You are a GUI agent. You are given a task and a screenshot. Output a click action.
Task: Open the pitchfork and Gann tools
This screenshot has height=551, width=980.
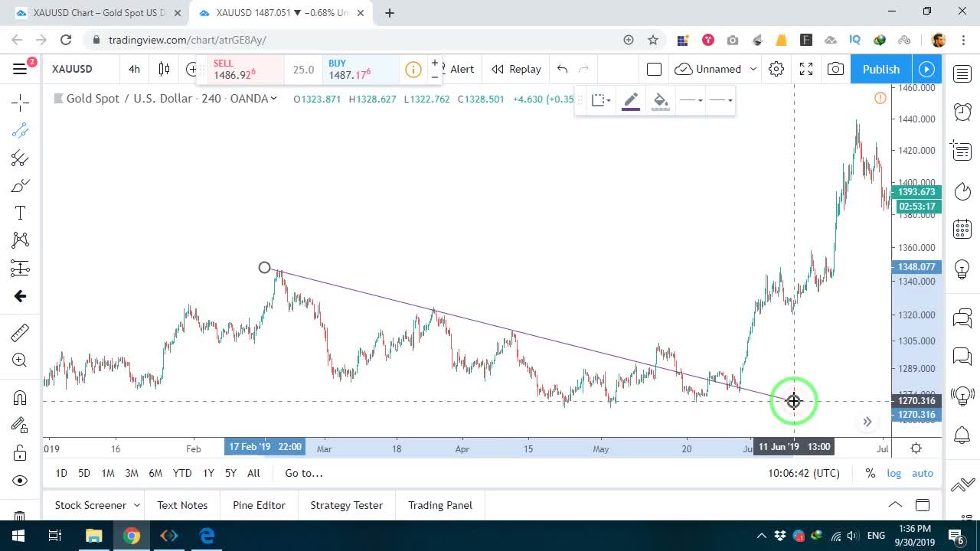pos(21,158)
